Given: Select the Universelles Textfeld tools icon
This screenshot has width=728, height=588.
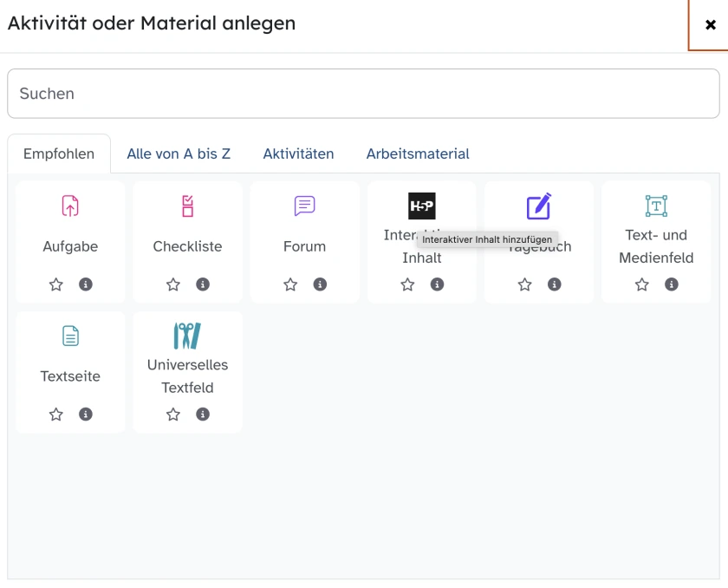Looking at the screenshot, I should [x=187, y=336].
